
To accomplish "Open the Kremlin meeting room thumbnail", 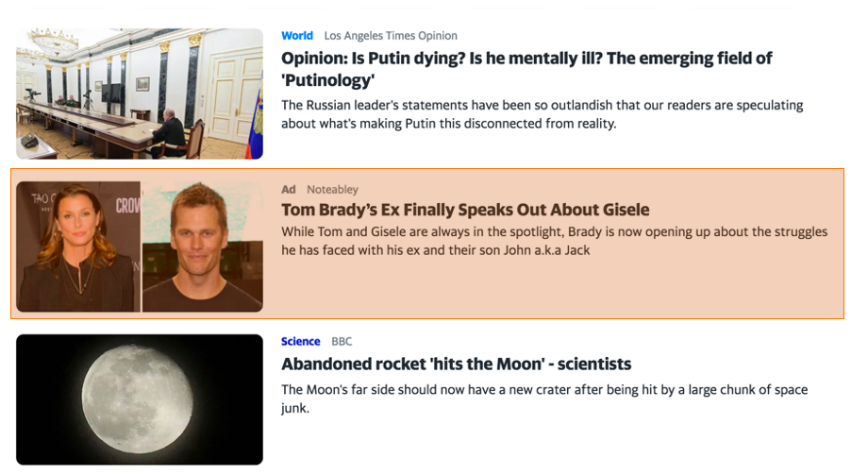I will point(140,93).
